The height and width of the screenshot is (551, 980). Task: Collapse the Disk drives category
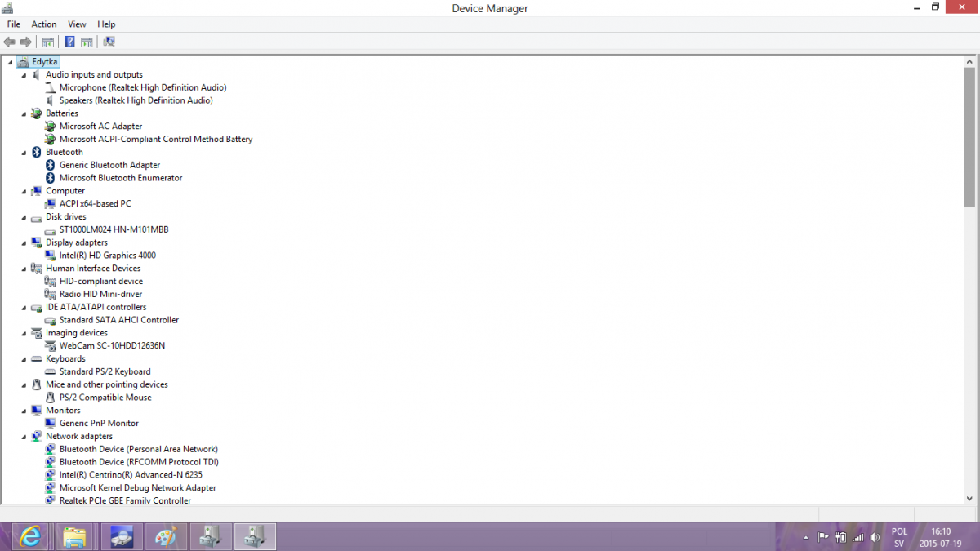point(24,217)
